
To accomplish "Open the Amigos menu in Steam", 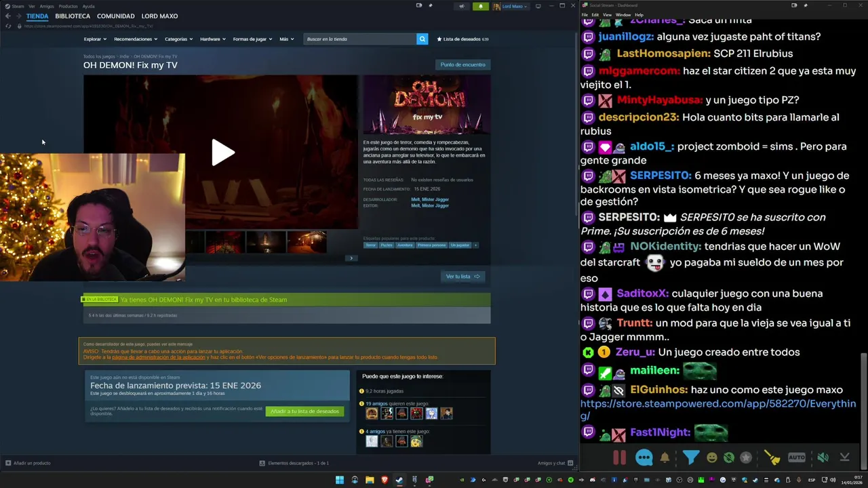I will pos(47,6).
